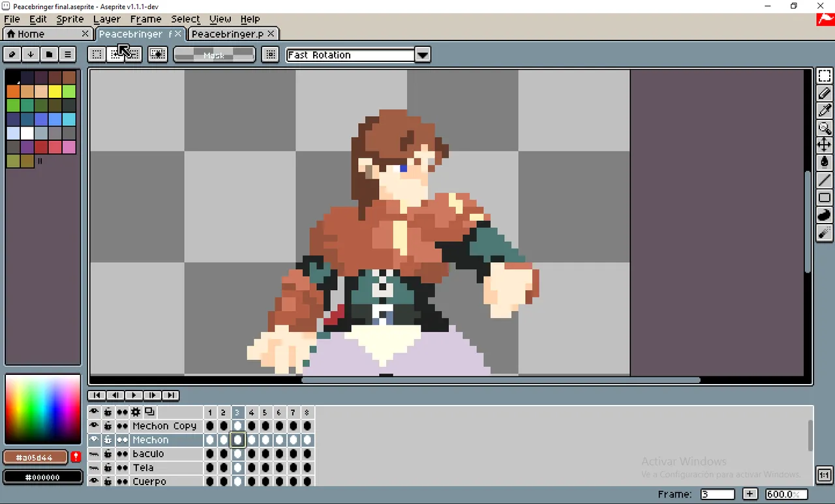Toggle continuous cels on Tela layer

(122, 468)
